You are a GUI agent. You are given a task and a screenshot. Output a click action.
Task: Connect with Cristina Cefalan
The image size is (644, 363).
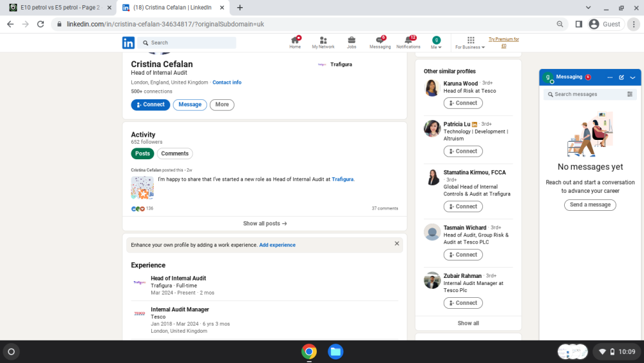[150, 105]
